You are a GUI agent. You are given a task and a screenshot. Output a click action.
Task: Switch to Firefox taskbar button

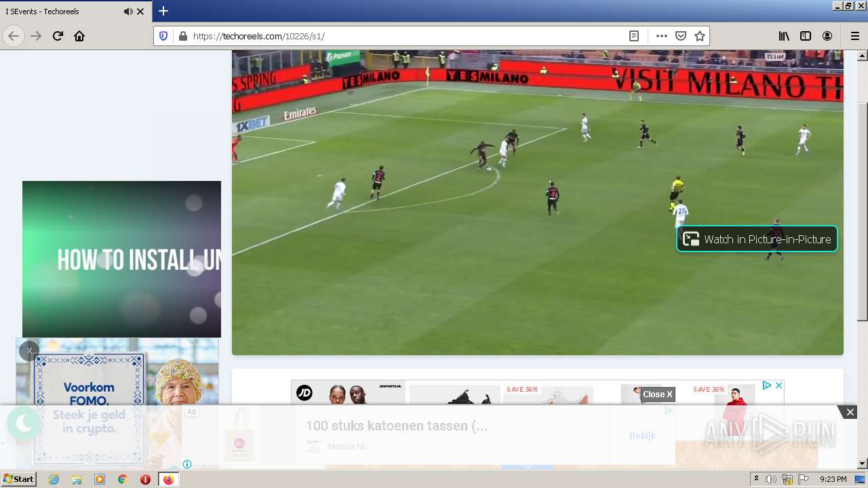click(x=168, y=479)
